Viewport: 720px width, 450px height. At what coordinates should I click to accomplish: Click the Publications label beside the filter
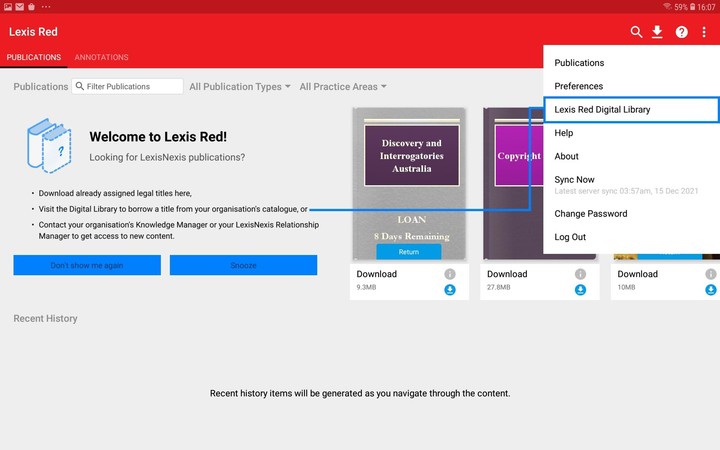pyautogui.click(x=40, y=86)
